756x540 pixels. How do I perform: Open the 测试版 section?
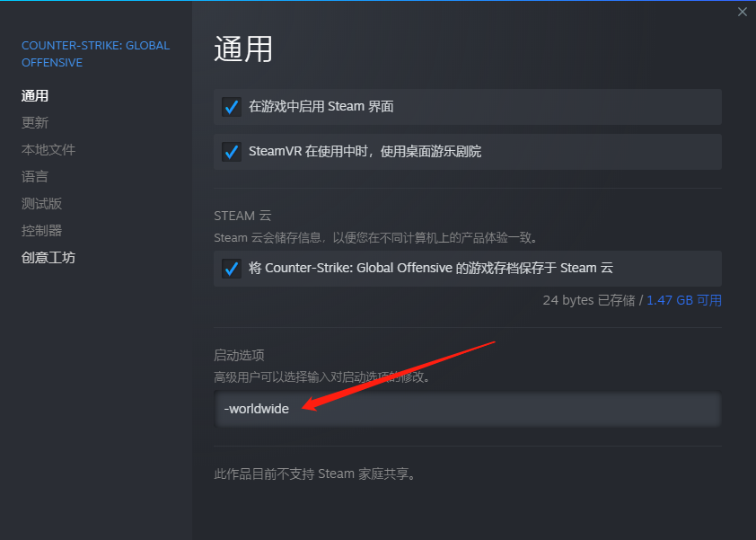click(41, 204)
